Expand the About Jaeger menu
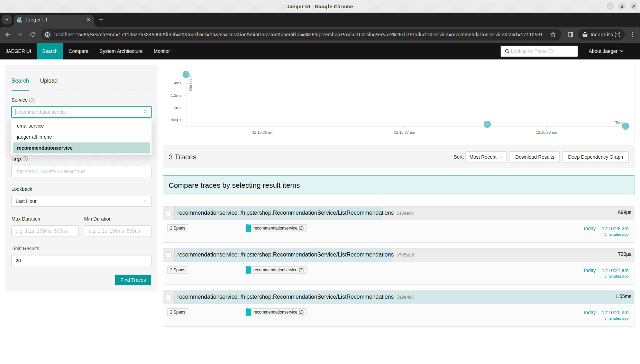The height and width of the screenshot is (364, 640). tap(606, 51)
